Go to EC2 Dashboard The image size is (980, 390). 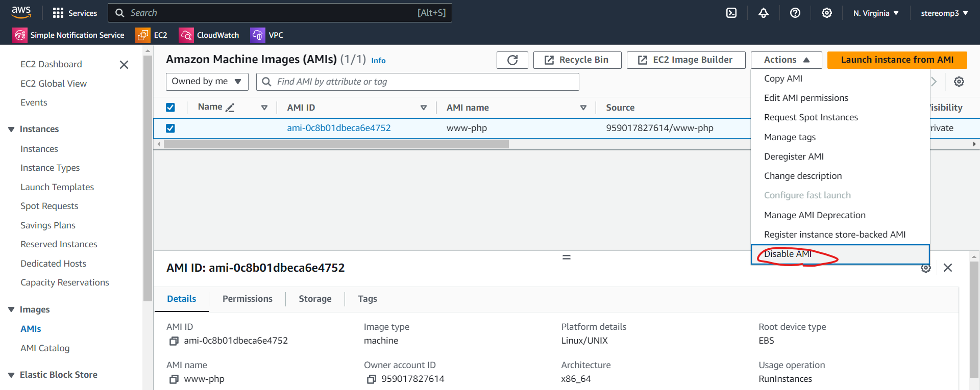(51, 64)
